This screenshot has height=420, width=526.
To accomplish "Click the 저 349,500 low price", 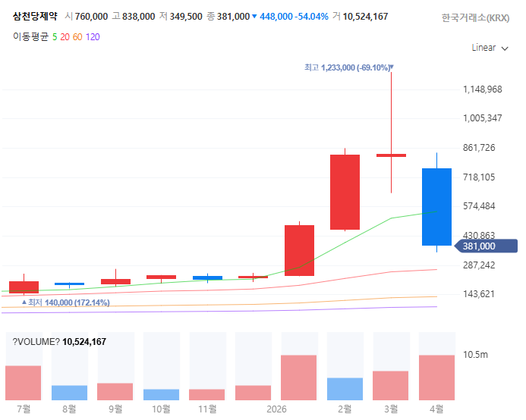I will pos(181,17).
